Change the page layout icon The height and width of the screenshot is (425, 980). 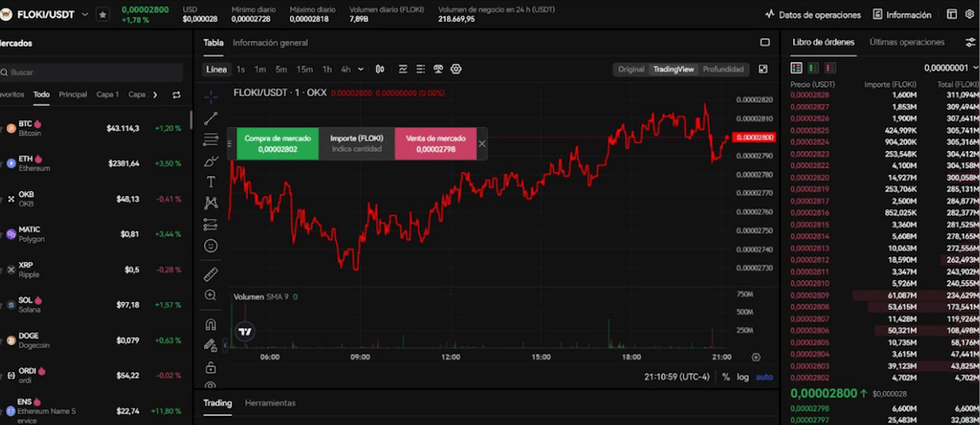click(x=951, y=15)
